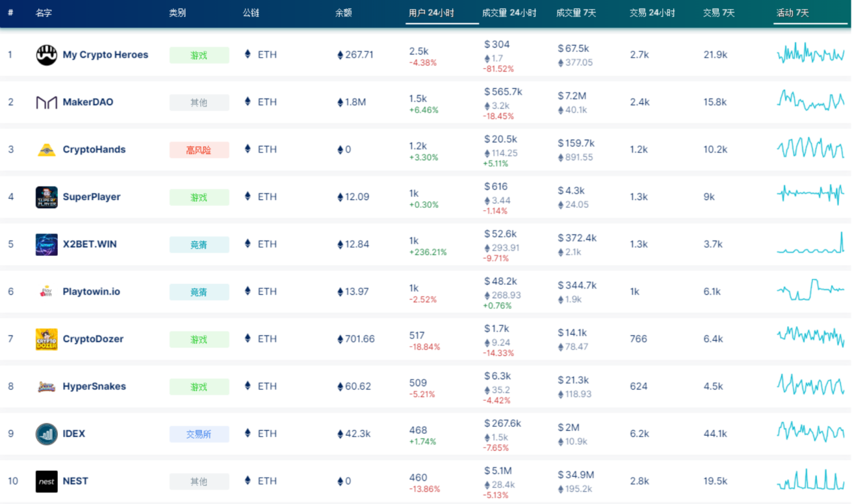Click the $7.2M 7-day volume for MakerDAO

tap(572, 95)
